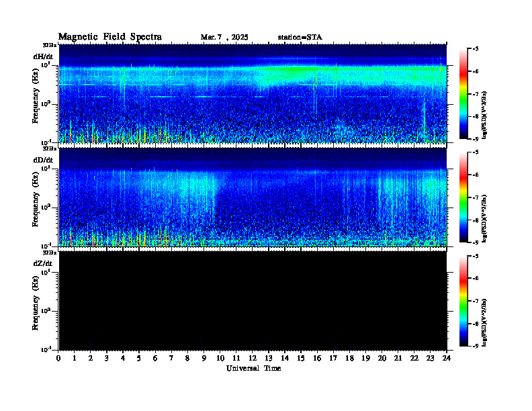Viewport: 532px width, 411px height.
Task: Click hour tick label "5" on time axis
Action: 139,359
